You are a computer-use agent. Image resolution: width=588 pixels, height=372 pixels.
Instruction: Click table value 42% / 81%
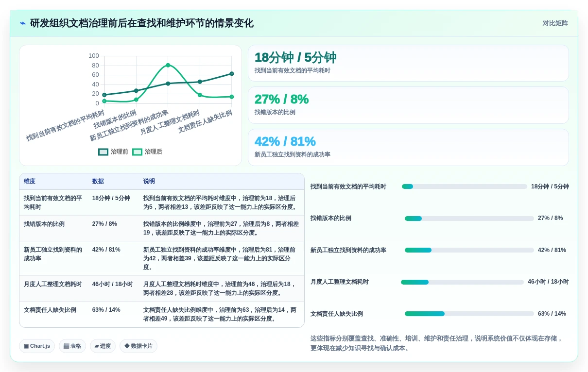pyautogui.click(x=106, y=250)
